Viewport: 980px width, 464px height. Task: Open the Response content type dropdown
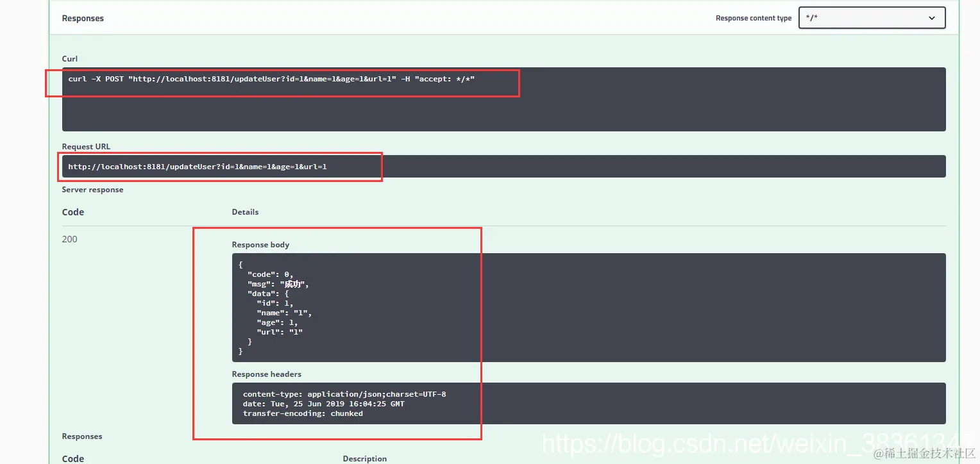(872, 18)
